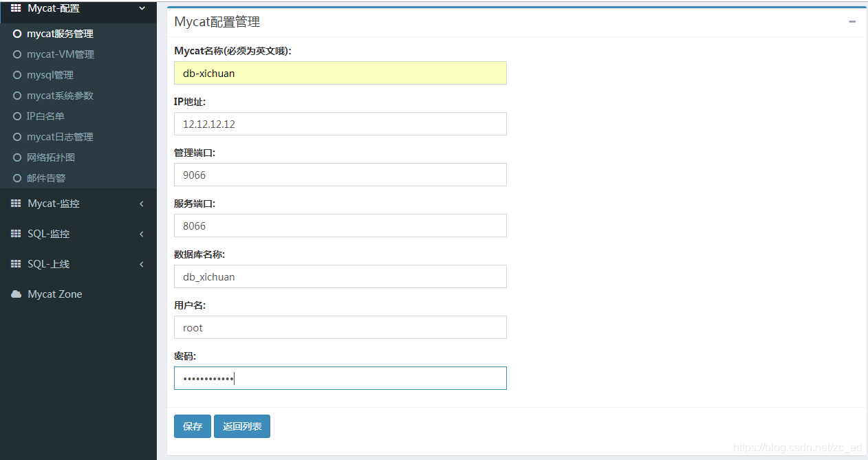The image size is (868, 460).
Task: Click circle icon beside mycat系统参数
Action: tap(17, 96)
